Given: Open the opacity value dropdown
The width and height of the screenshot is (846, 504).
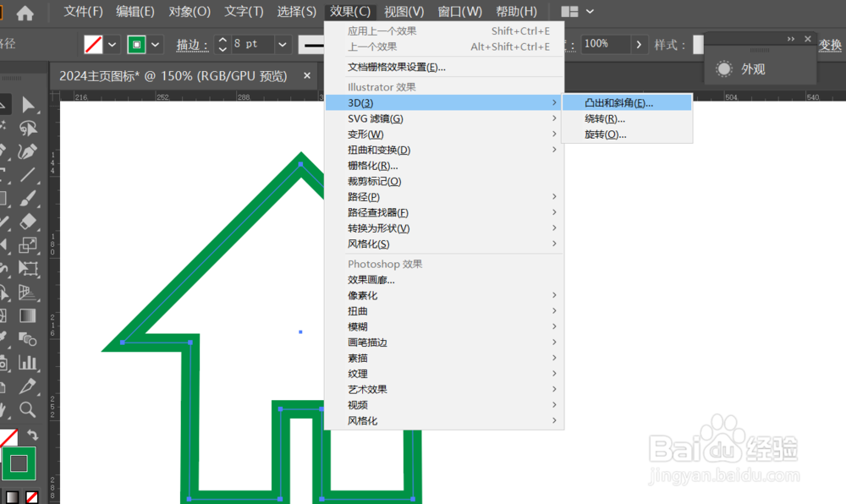Looking at the screenshot, I should click(x=640, y=42).
